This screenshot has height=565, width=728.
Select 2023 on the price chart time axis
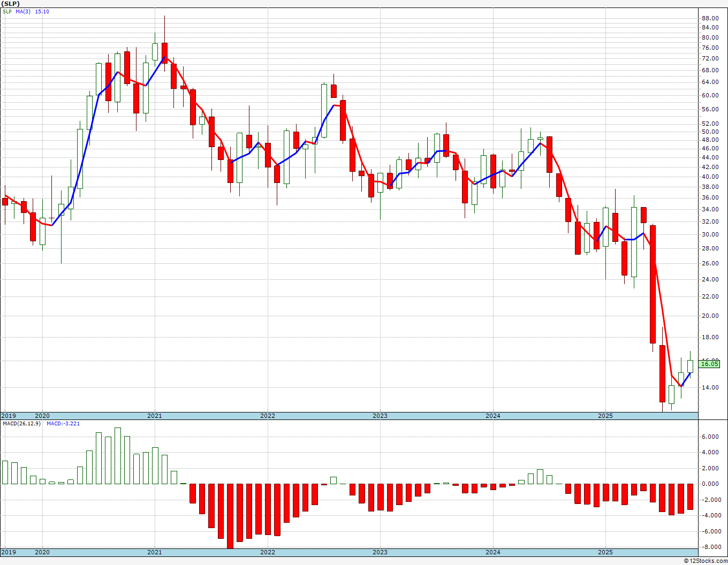(x=380, y=416)
